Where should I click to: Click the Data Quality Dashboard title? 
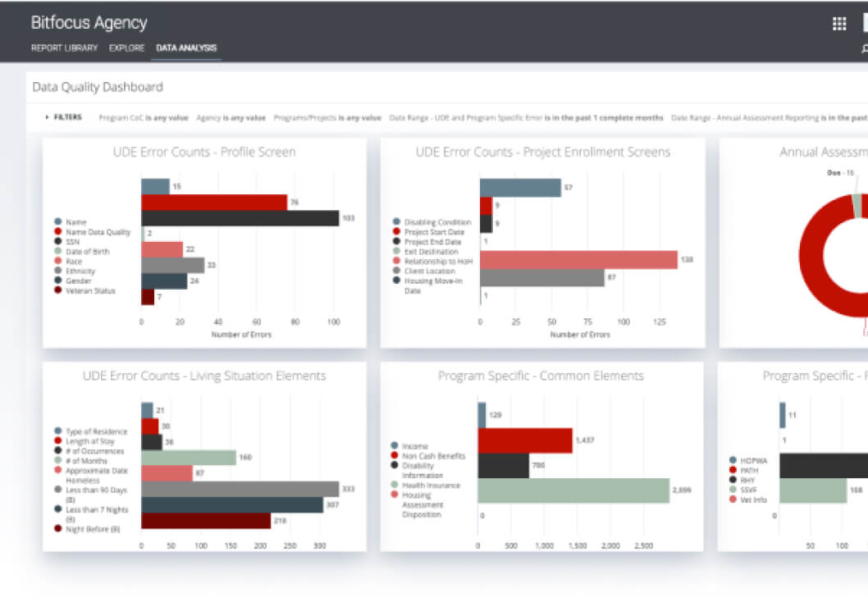coord(96,87)
